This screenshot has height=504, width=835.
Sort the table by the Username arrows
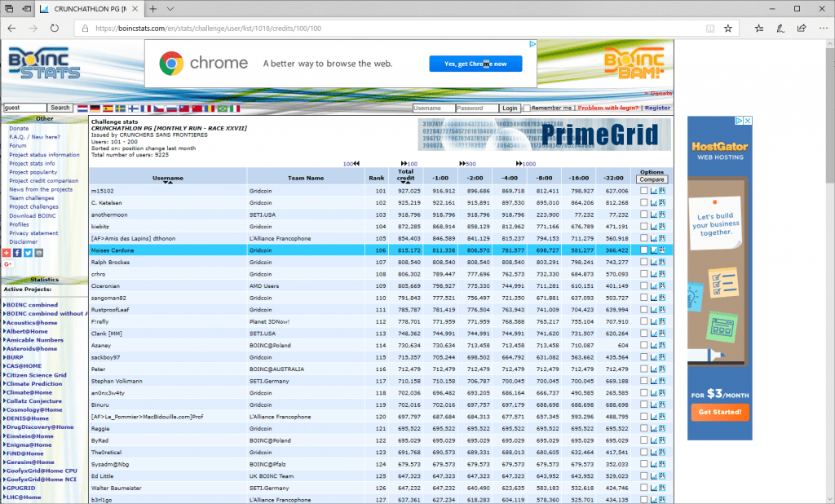tap(168, 183)
